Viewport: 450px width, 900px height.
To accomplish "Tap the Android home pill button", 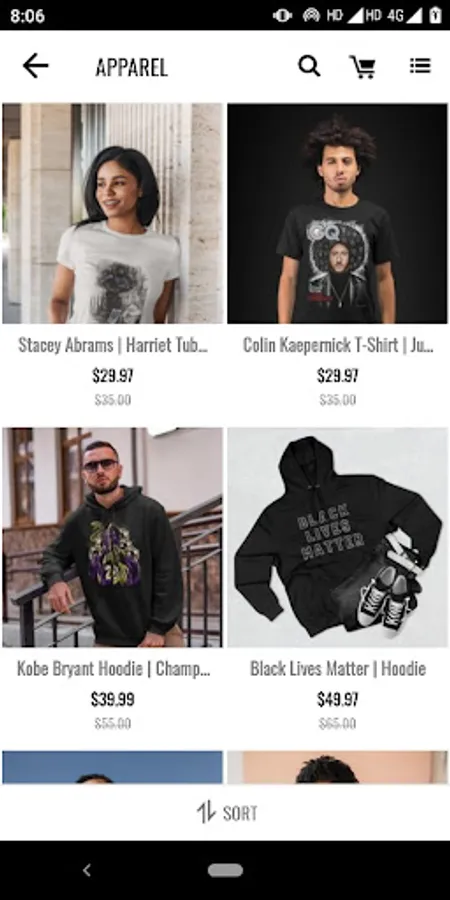I will click(225, 870).
